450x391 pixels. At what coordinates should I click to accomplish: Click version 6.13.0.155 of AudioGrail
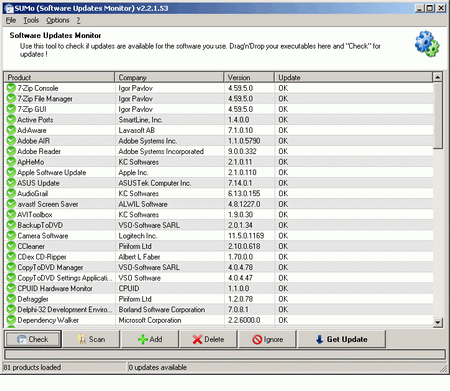[244, 193]
